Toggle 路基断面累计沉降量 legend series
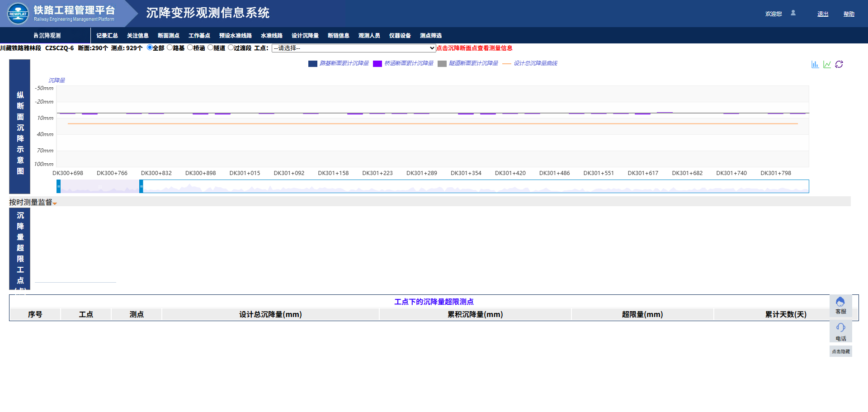Screen dimensions: 868x412 pyautogui.click(x=339, y=63)
